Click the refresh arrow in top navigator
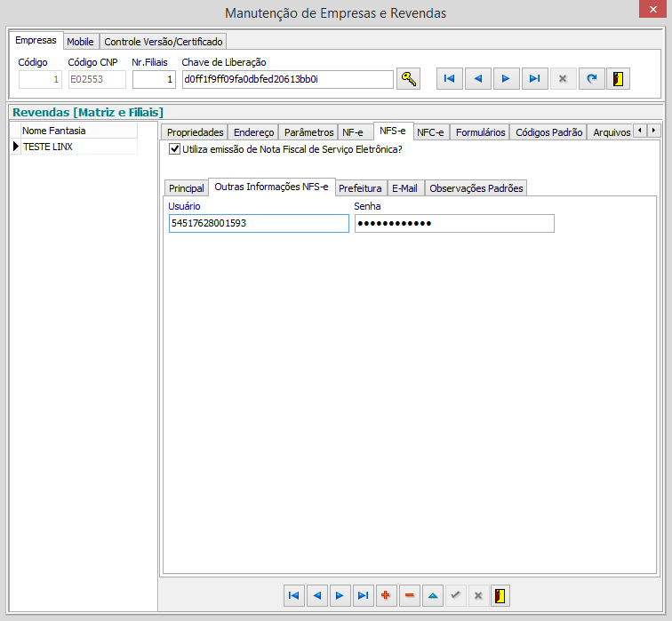This screenshot has height=621, width=672. pos(591,79)
